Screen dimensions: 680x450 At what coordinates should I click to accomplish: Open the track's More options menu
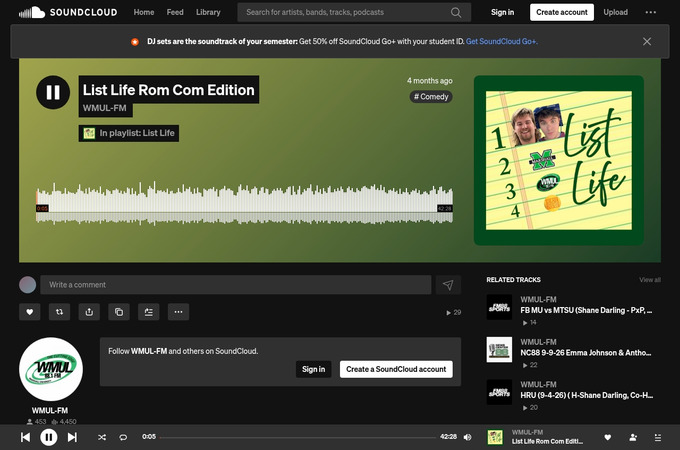(178, 312)
